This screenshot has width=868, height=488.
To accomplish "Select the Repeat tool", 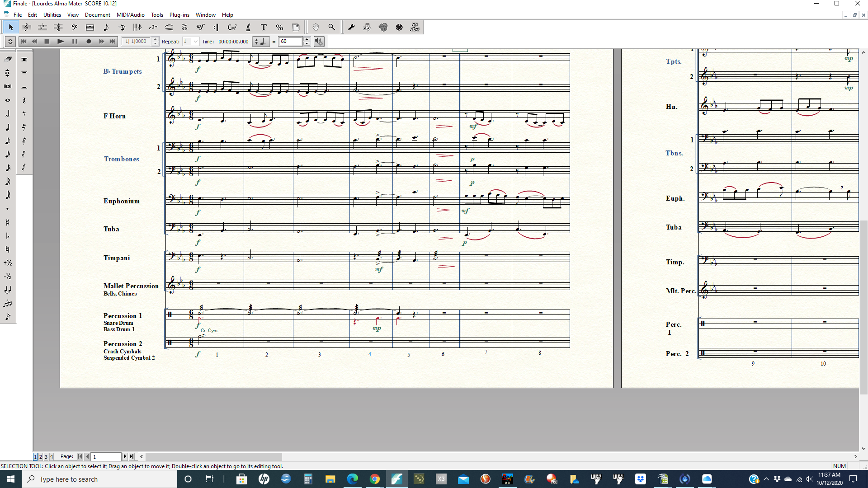I will [216, 28].
